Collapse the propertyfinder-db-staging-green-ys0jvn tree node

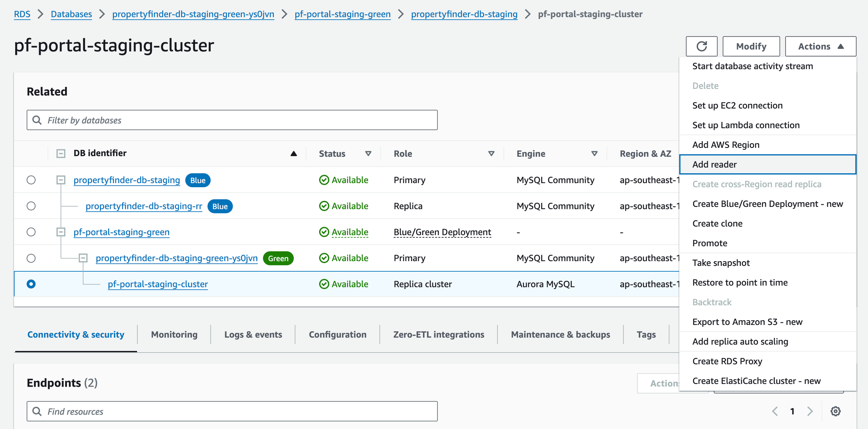tap(83, 258)
